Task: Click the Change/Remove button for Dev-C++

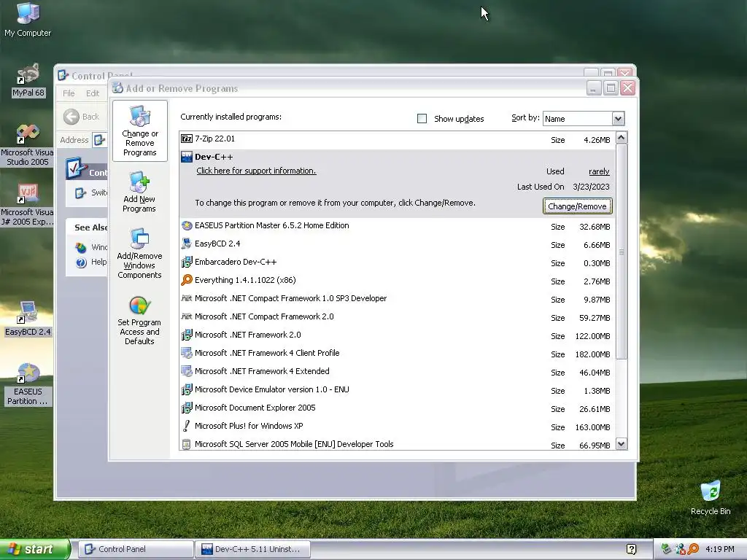Action: (x=577, y=206)
